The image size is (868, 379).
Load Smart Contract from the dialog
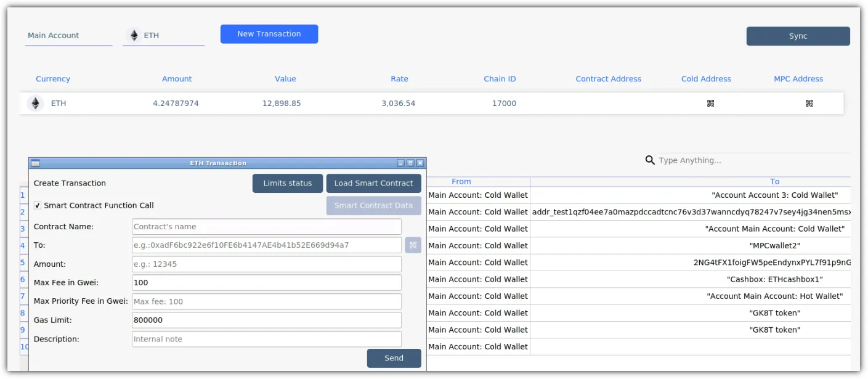point(374,183)
